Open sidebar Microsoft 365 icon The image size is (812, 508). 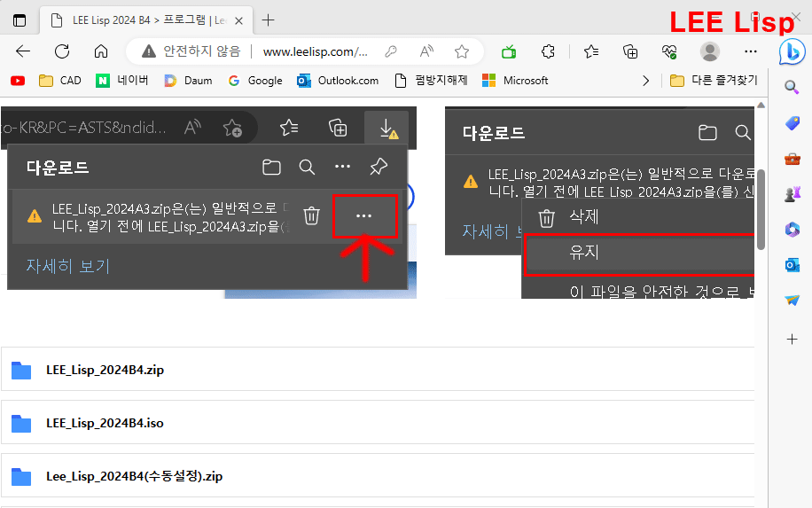pyautogui.click(x=792, y=230)
